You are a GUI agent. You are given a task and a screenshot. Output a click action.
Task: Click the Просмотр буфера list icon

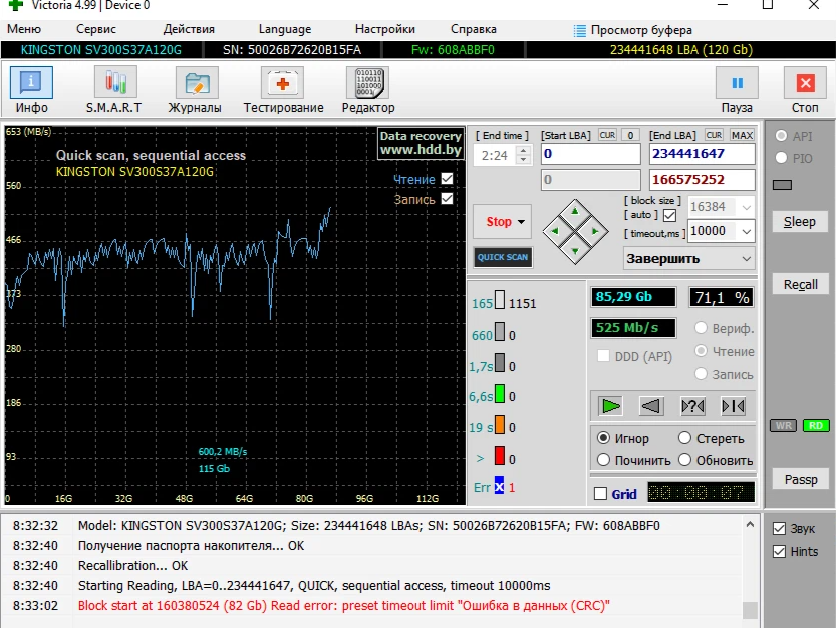(x=579, y=30)
